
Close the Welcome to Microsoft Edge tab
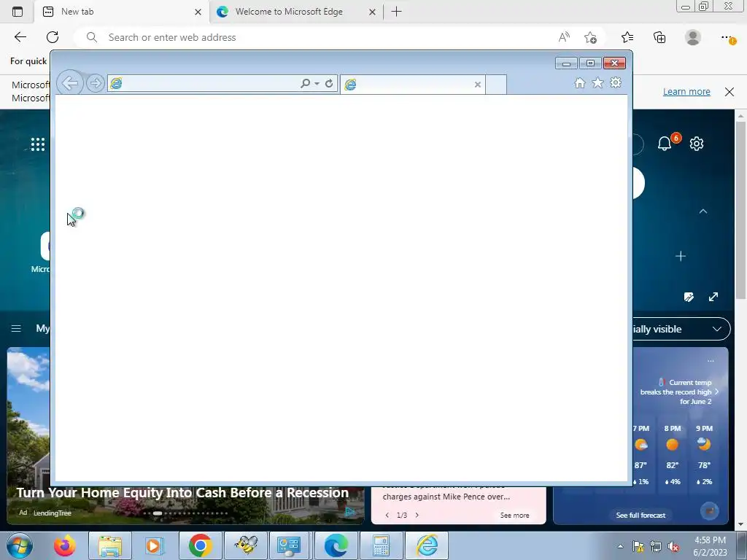[373, 12]
